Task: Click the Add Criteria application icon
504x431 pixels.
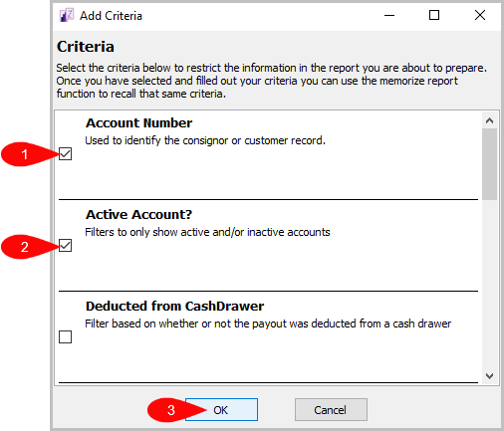Action: pos(67,15)
